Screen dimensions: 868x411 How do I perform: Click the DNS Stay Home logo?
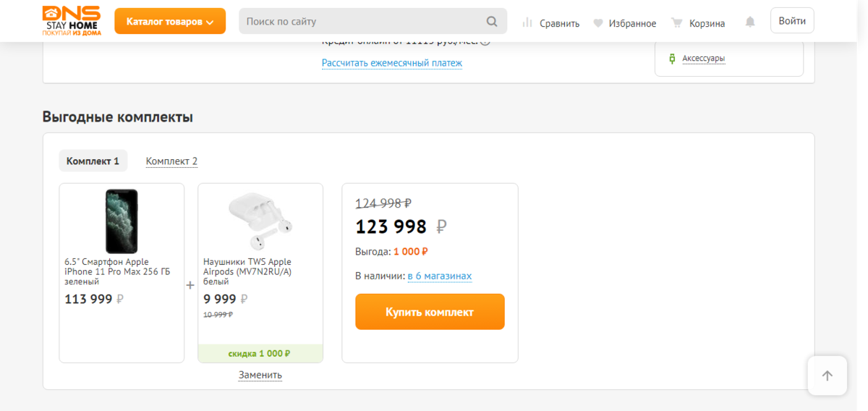pos(69,21)
